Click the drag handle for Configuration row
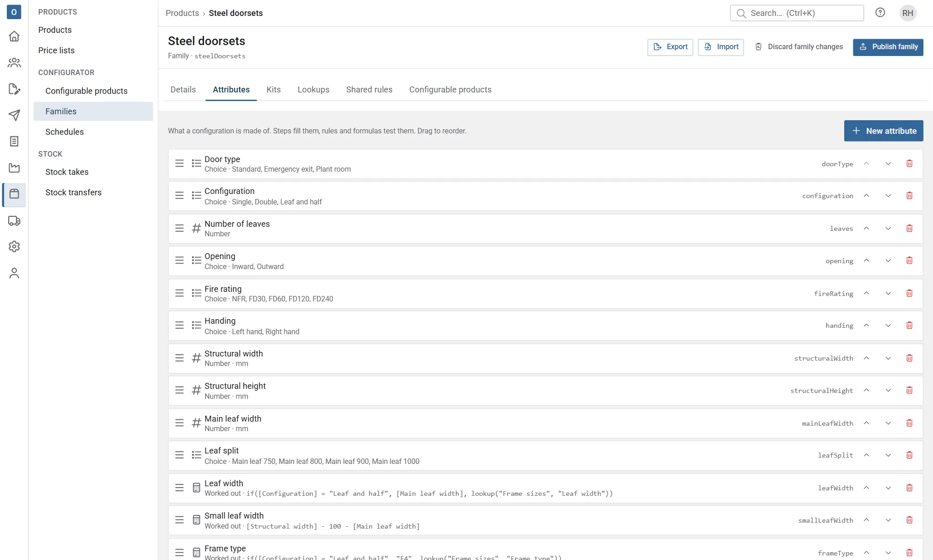This screenshot has width=933, height=560. click(x=179, y=196)
